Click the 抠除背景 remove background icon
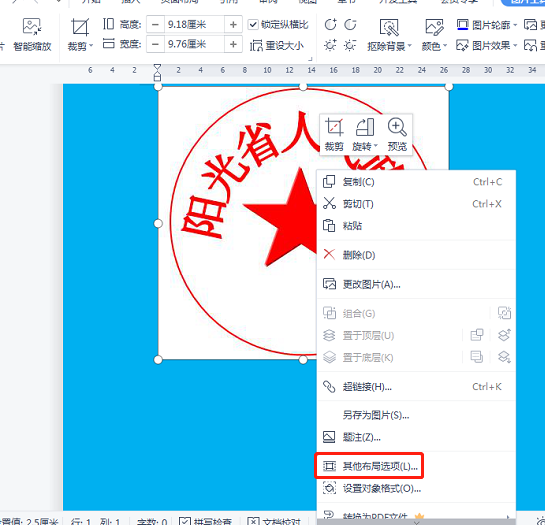This screenshot has width=545, height=525. (x=389, y=27)
